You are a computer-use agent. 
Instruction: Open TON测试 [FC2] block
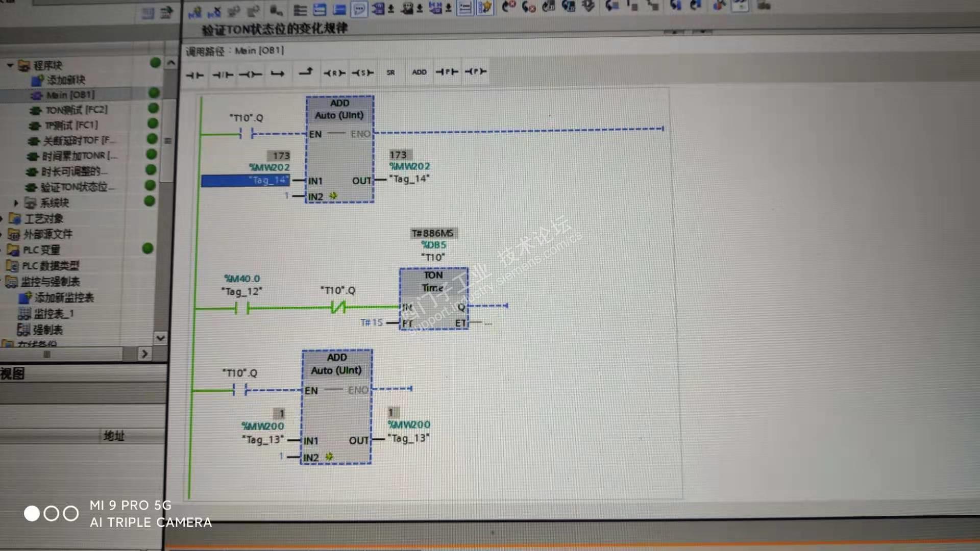point(77,110)
